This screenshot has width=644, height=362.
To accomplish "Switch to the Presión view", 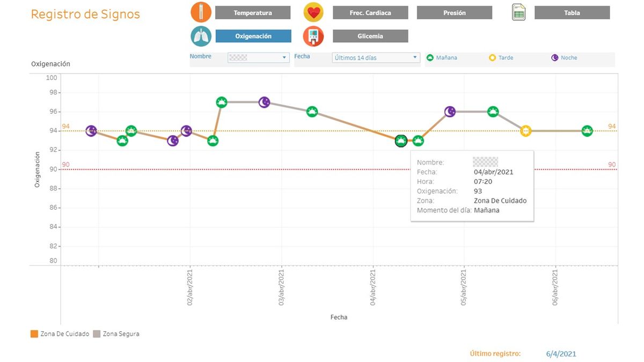I will (x=454, y=13).
